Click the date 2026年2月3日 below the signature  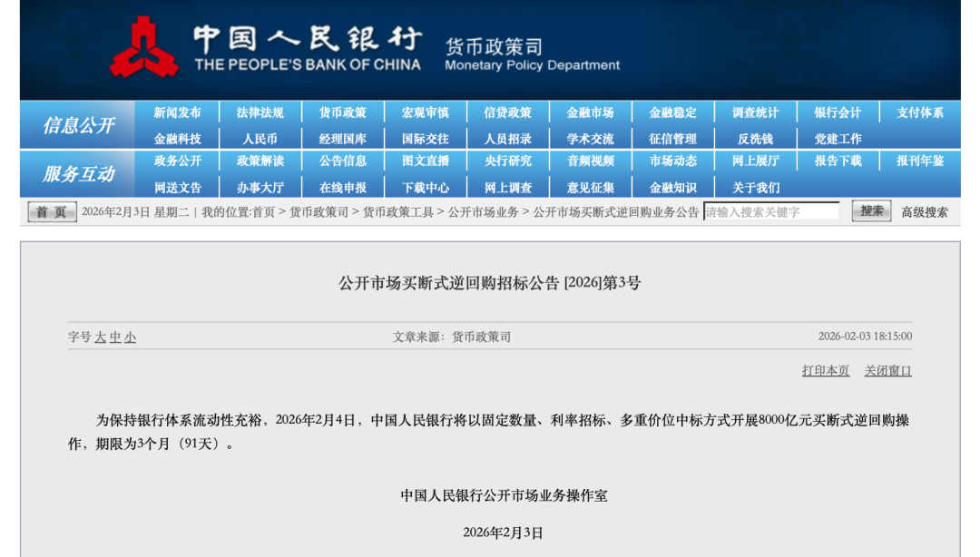[503, 533]
